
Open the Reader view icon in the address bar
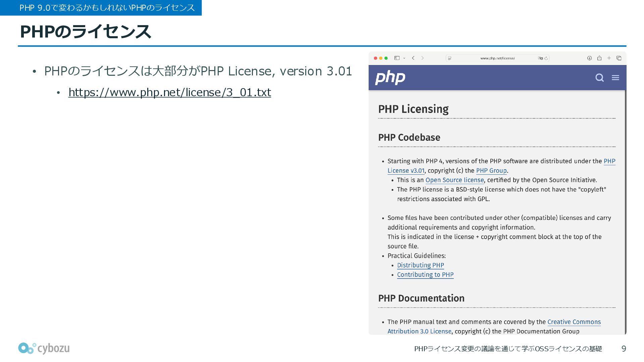450,58
